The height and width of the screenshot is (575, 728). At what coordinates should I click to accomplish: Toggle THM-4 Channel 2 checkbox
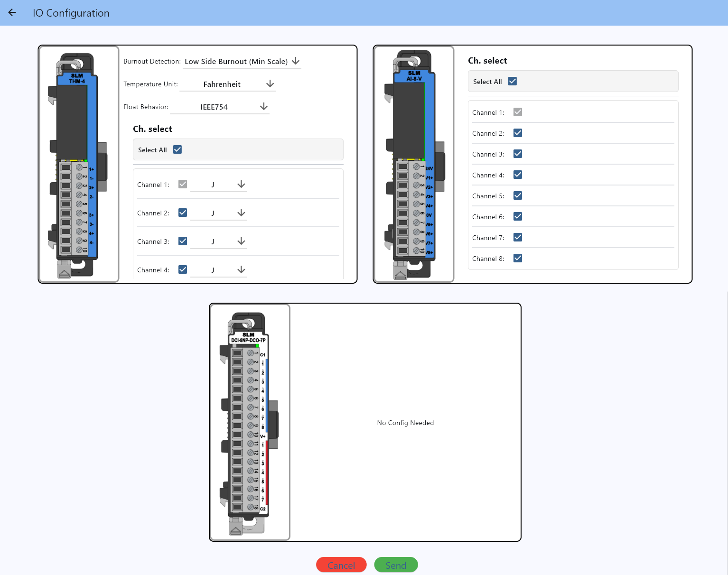(183, 213)
